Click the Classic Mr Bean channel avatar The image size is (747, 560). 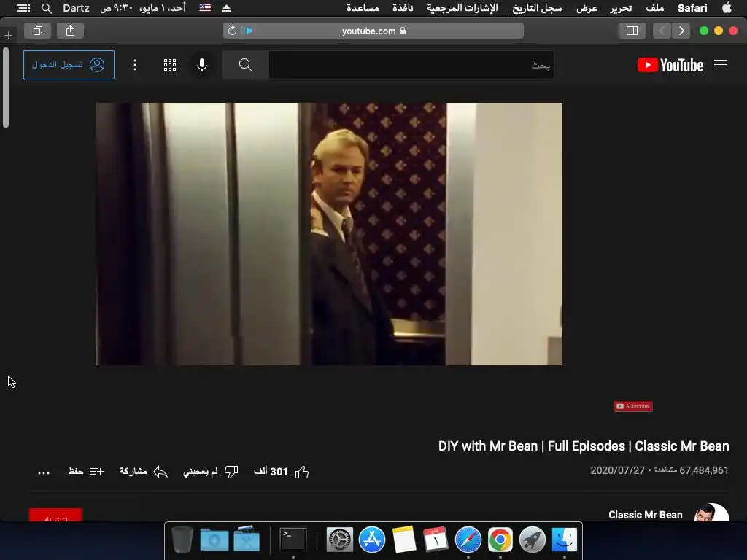click(712, 513)
